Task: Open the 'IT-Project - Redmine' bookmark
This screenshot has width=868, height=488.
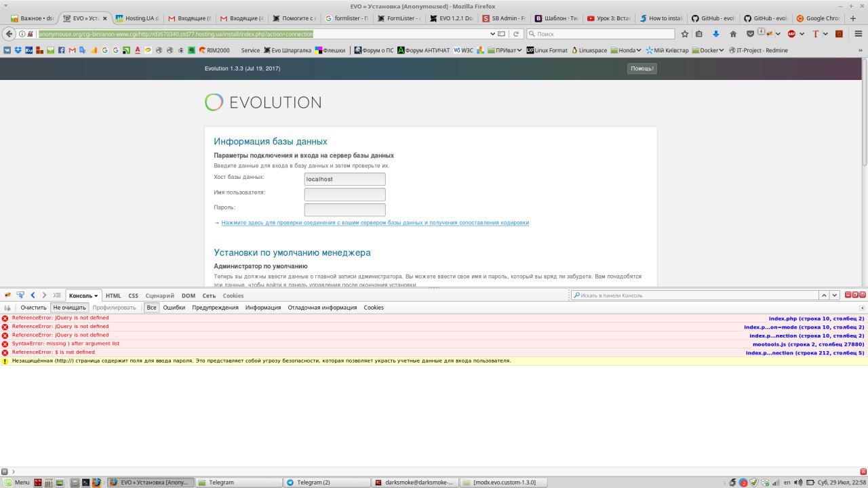Action: coord(758,50)
